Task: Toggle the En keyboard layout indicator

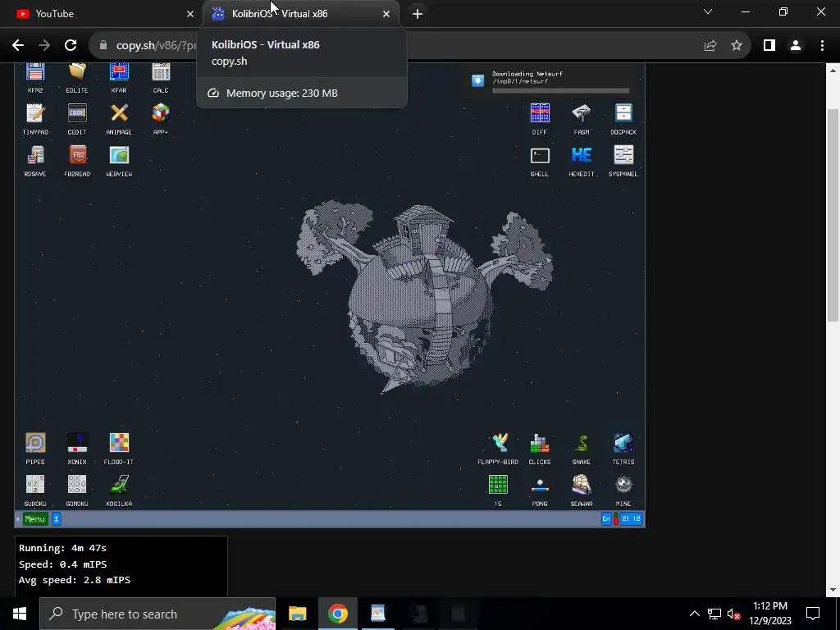Action: 606,518
